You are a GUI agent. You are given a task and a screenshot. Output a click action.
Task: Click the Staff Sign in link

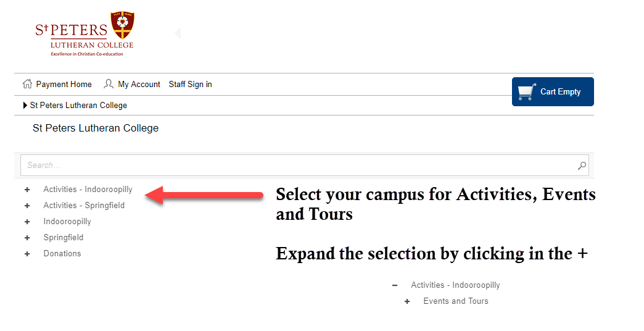point(190,84)
